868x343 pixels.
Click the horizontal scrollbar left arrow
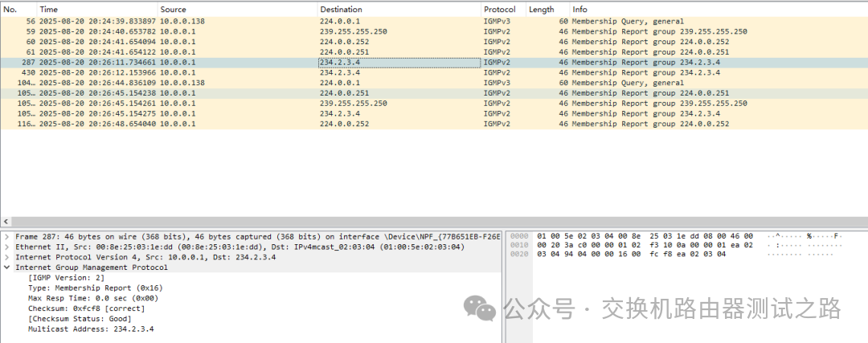6,221
